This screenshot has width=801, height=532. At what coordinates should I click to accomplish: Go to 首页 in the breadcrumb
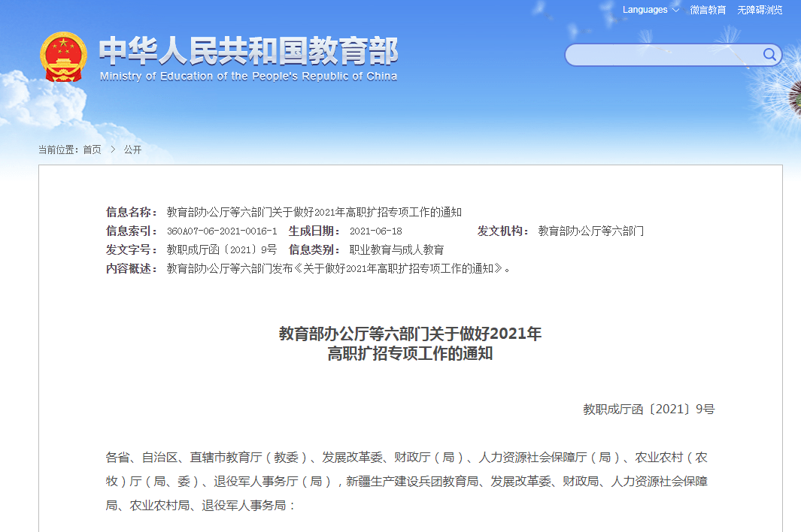click(92, 150)
